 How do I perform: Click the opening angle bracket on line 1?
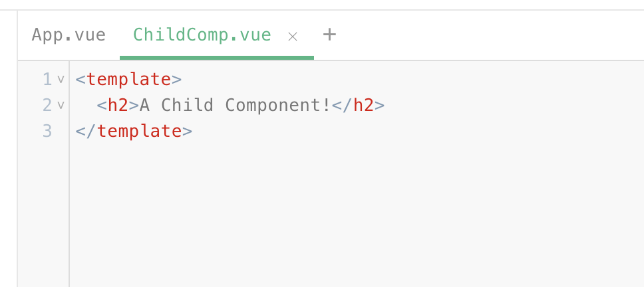80,79
